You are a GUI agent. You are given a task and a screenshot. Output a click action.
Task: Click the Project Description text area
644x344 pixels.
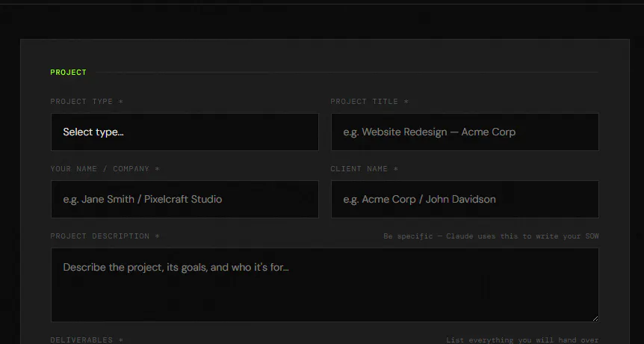[324, 285]
